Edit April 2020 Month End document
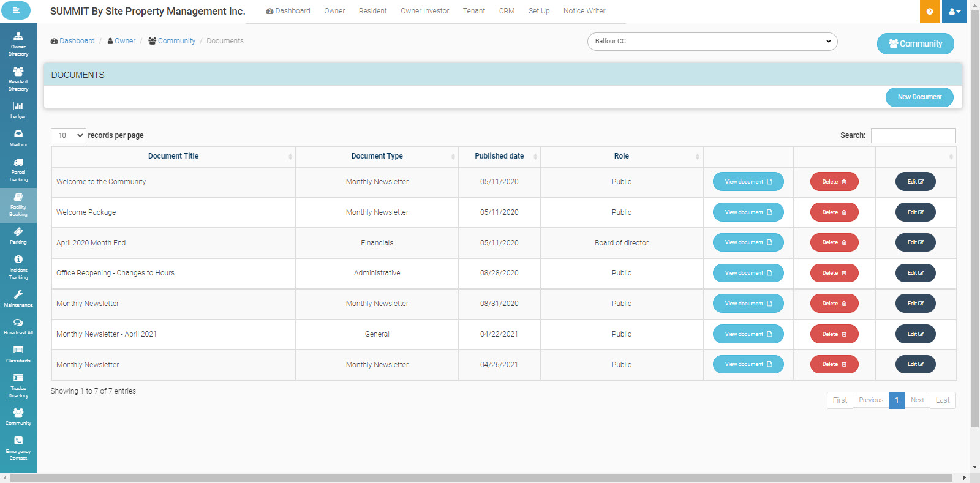The width and height of the screenshot is (980, 483). [915, 242]
